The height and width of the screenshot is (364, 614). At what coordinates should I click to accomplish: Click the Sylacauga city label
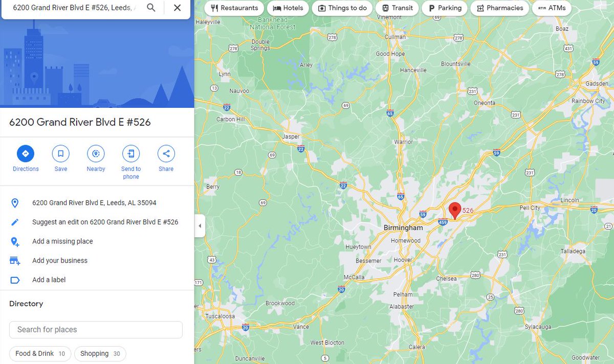tap(539, 326)
